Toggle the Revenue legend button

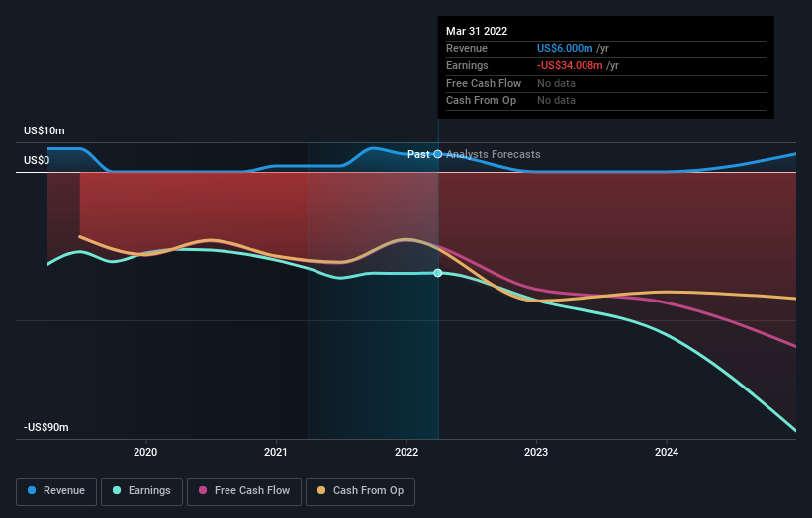pyautogui.click(x=56, y=491)
